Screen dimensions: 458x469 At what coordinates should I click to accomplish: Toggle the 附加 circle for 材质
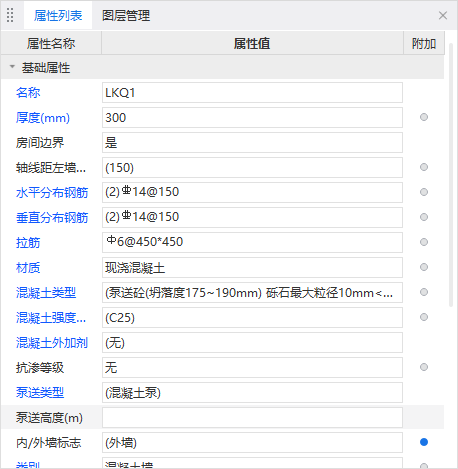(424, 267)
